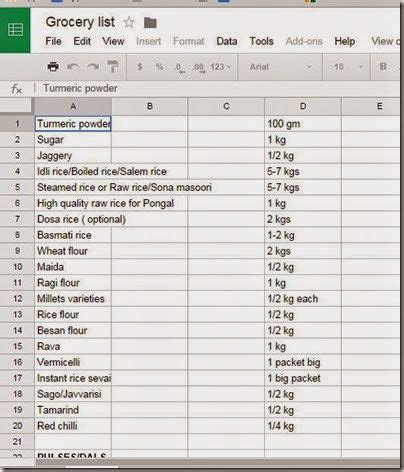Screen dimensions: 404x472
Task: Select the Vermicelli cell
Action: point(73,362)
